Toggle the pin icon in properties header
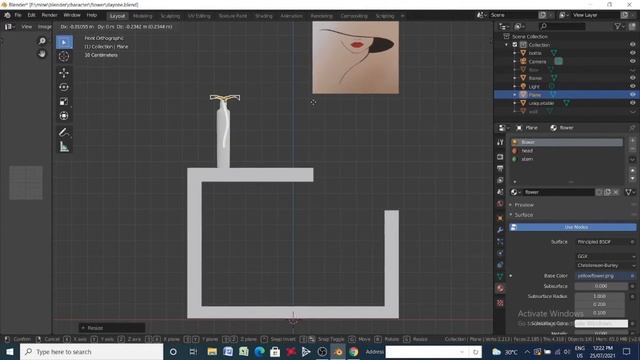640x360 pixels. point(632,128)
